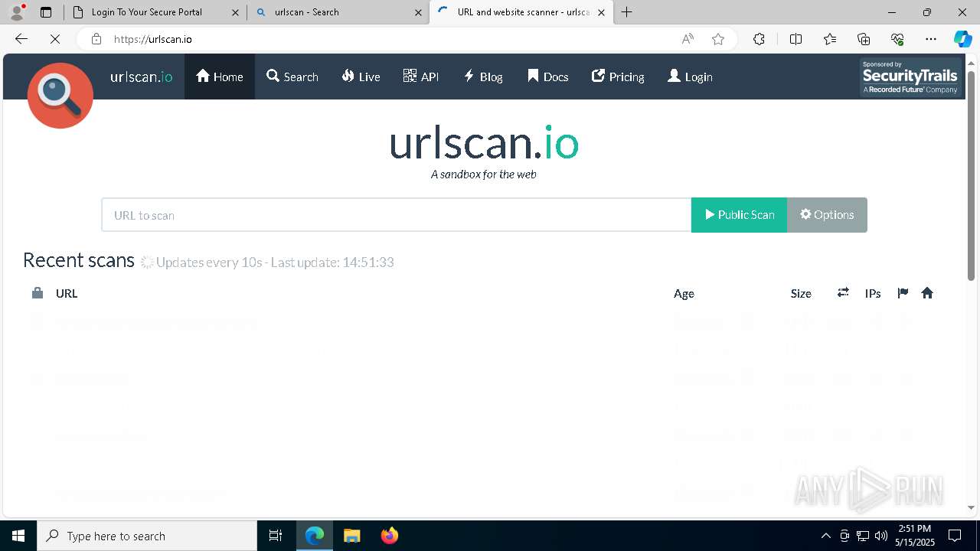
Task: Open the notification center
Action: click(x=955, y=536)
